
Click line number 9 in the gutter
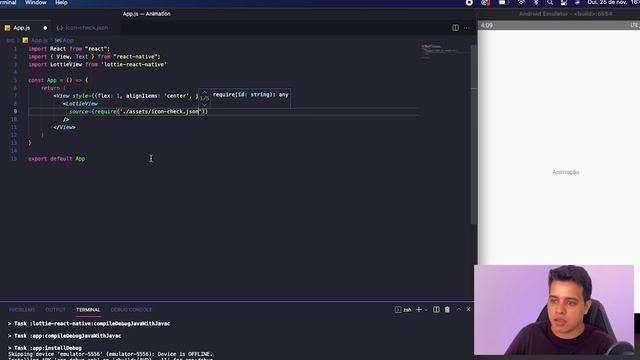point(15,111)
